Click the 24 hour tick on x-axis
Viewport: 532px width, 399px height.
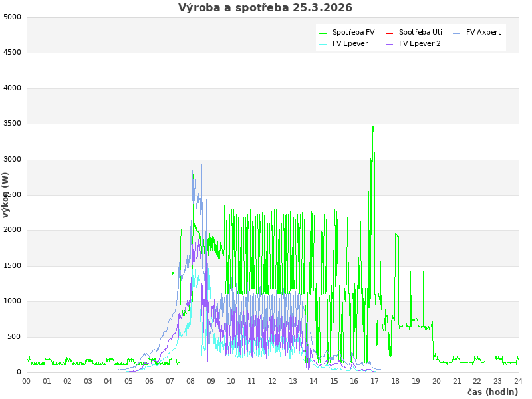click(518, 382)
